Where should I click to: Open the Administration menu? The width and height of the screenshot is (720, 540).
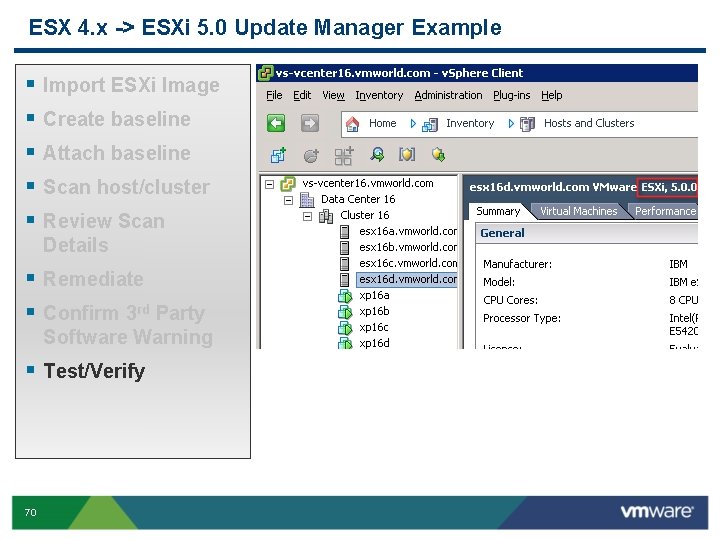[x=448, y=95]
